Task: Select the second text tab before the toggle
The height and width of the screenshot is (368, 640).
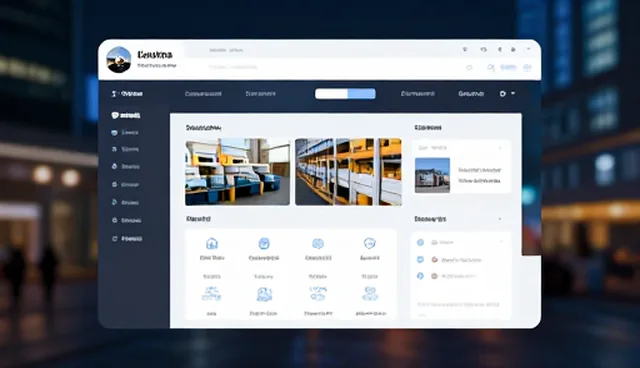Action: (x=260, y=93)
